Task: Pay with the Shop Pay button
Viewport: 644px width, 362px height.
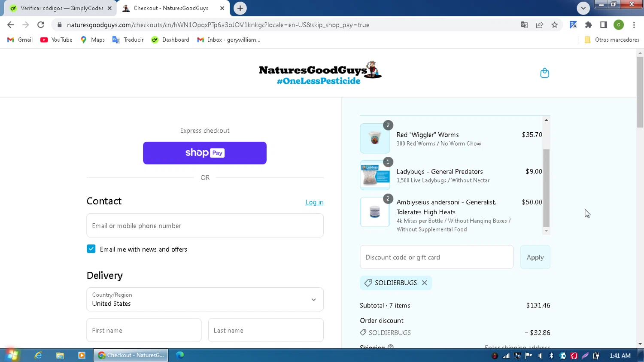Action: coord(205,153)
